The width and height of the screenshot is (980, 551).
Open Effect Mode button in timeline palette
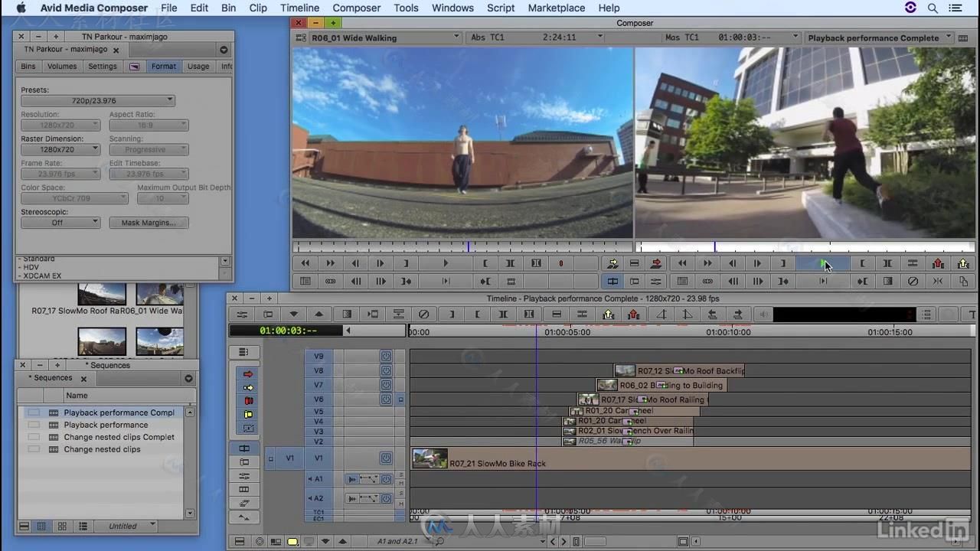tap(243, 462)
